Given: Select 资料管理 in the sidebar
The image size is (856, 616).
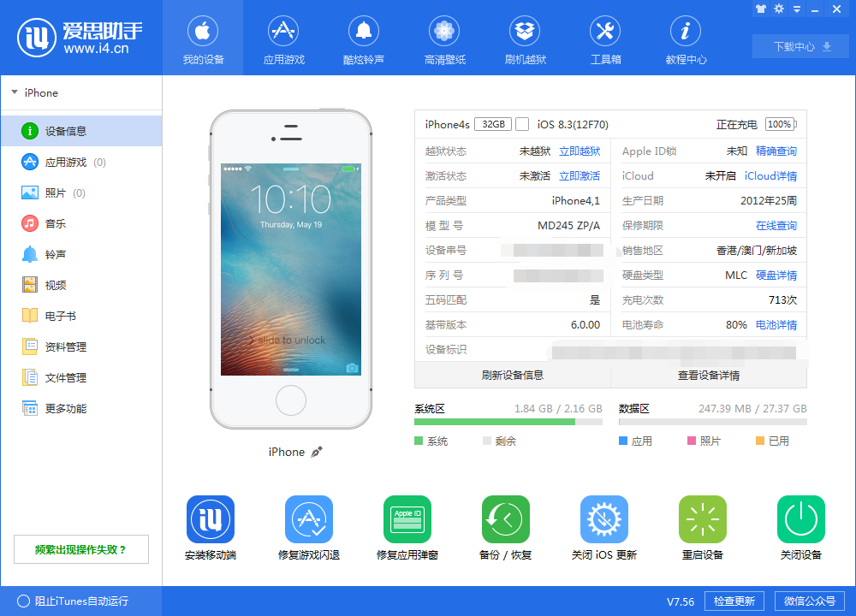Looking at the screenshot, I should (x=81, y=346).
